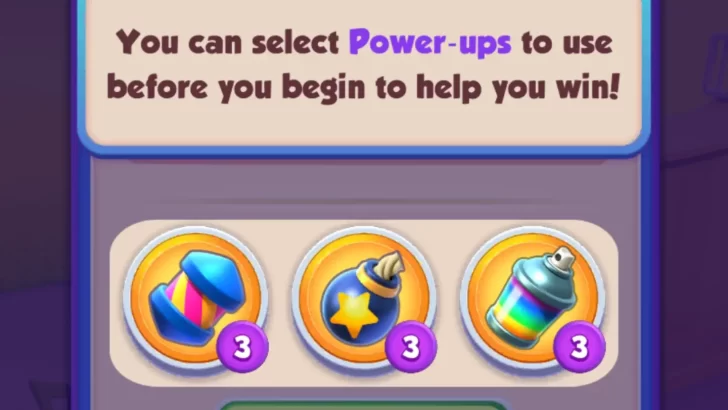Toggle the bomb power-up's purple 3 badge
Image resolution: width=728 pixels, height=410 pixels.
point(411,347)
